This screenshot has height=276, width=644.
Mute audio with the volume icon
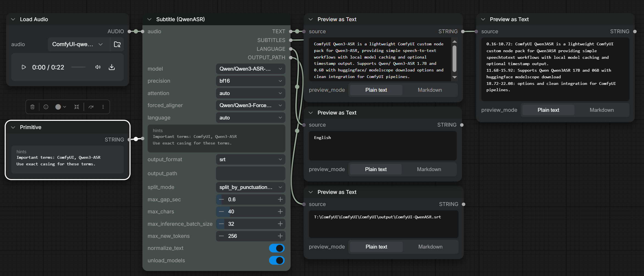pyautogui.click(x=98, y=67)
